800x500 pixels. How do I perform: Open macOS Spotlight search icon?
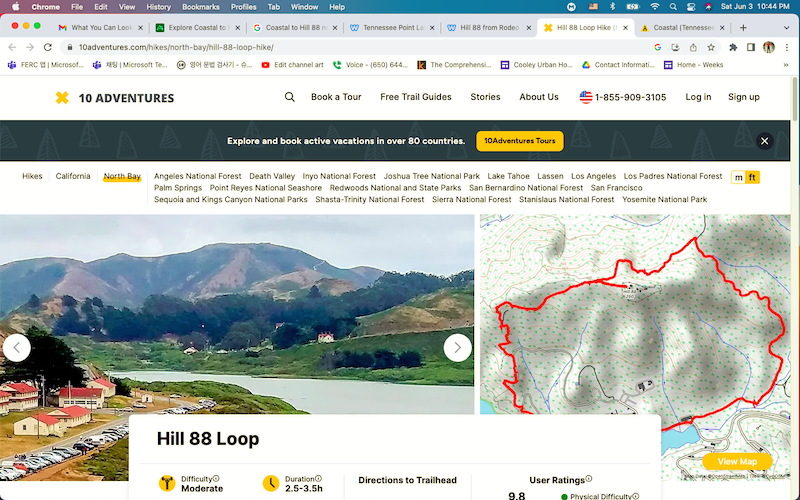point(673,7)
